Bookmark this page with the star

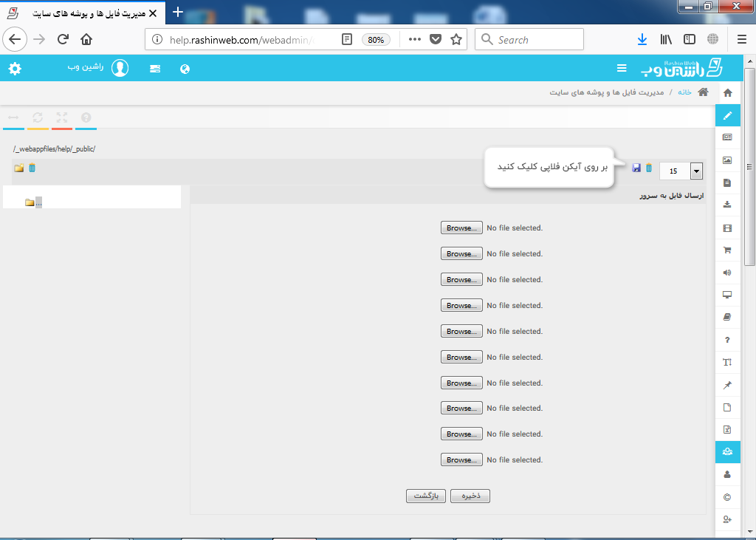click(x=456, y=40)
